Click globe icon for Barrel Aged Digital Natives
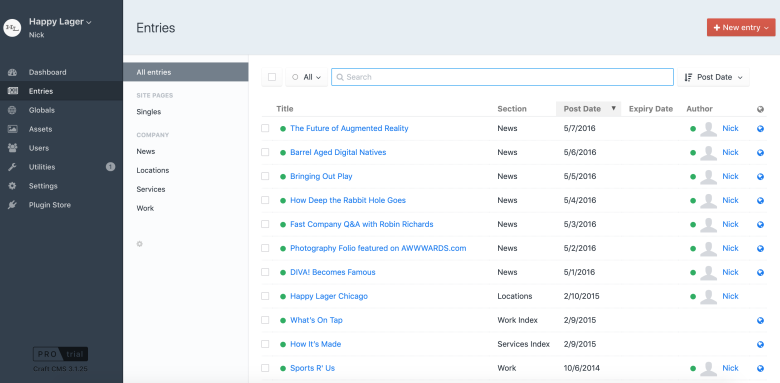780x383 pixels. tap(760, 152)
